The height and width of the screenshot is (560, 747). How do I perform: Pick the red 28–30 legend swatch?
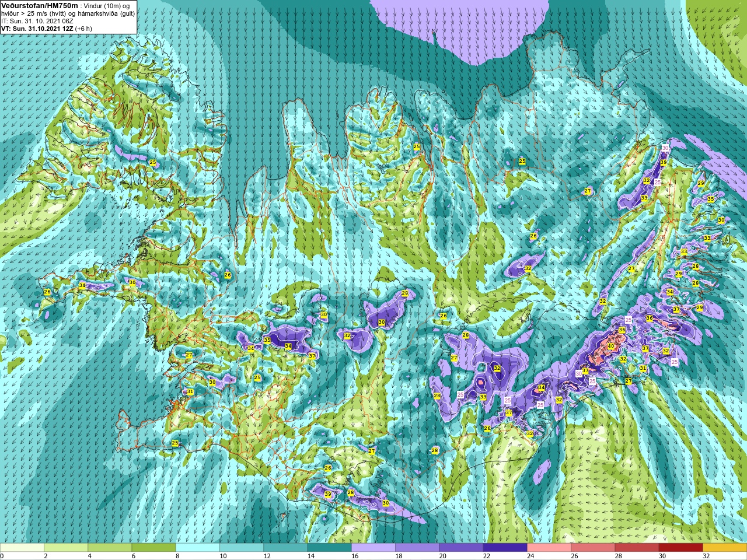point(637,548)
